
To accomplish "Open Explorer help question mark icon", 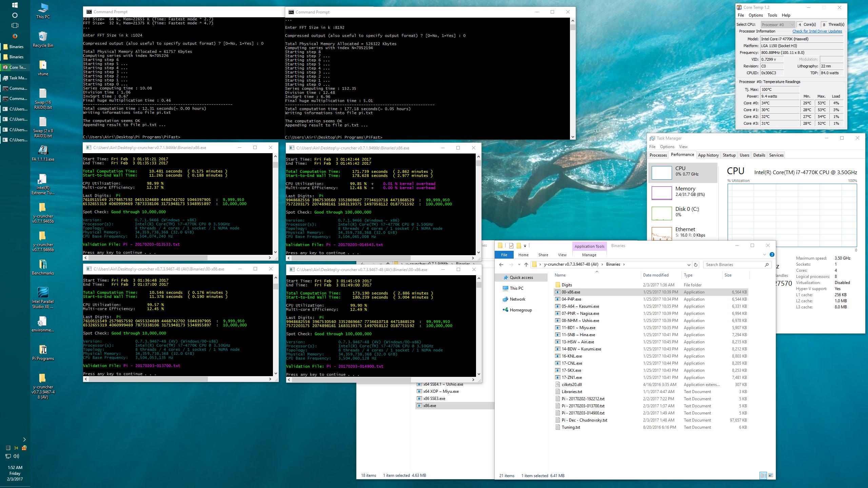I will 772,255.
